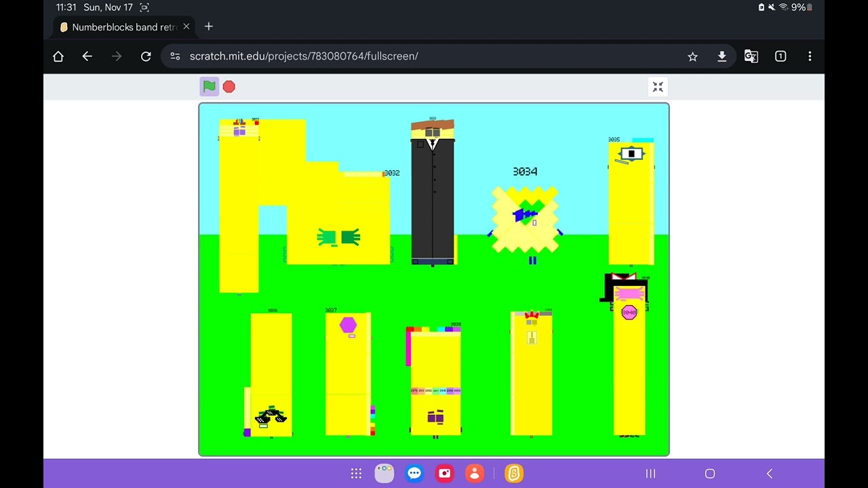
Task: Select the scratch.mit.edu address bar URL
Action: tap(304, 56)
